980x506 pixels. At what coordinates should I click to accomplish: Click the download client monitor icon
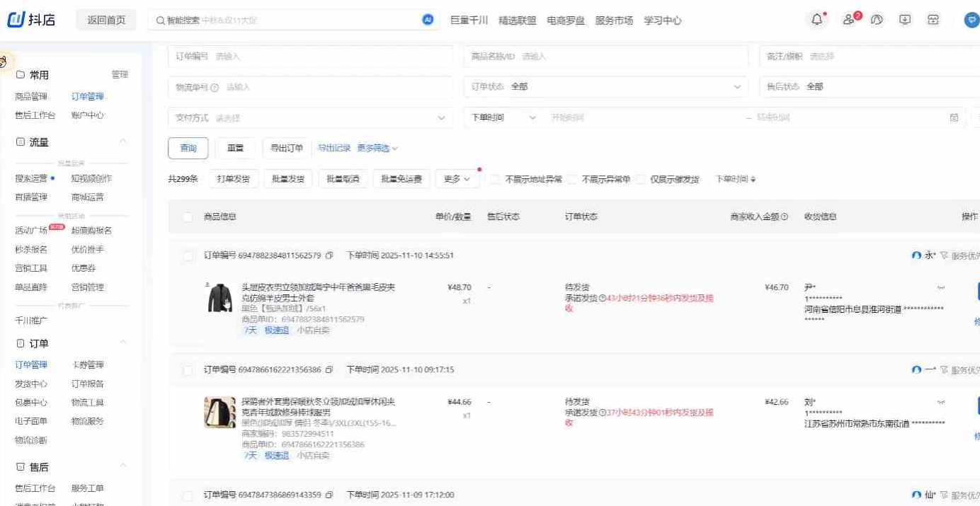coord(904,20)
